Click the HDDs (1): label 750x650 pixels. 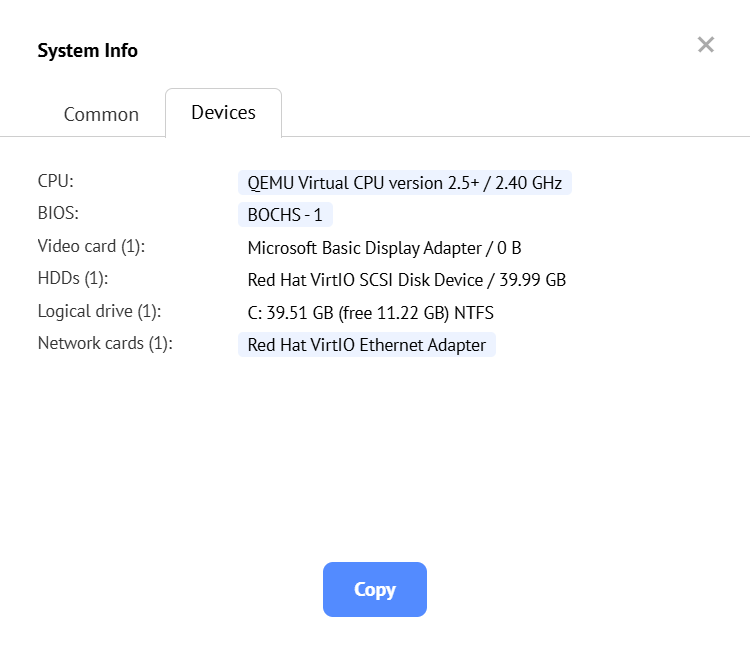73,278
